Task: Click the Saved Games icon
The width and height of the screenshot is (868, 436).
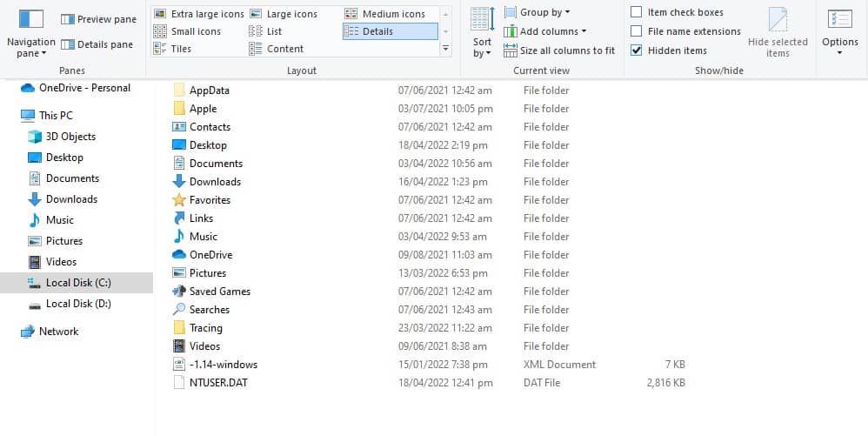Action: [x=179, y=292]
